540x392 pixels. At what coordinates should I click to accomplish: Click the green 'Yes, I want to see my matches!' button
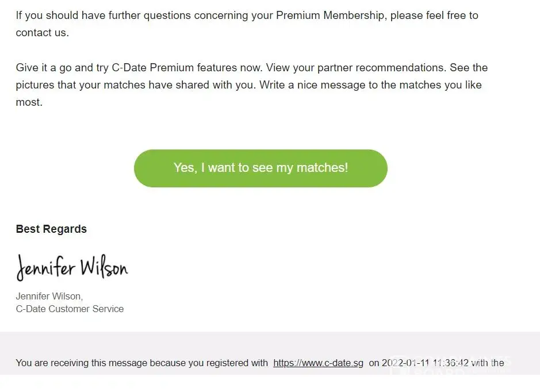(261, 168)
